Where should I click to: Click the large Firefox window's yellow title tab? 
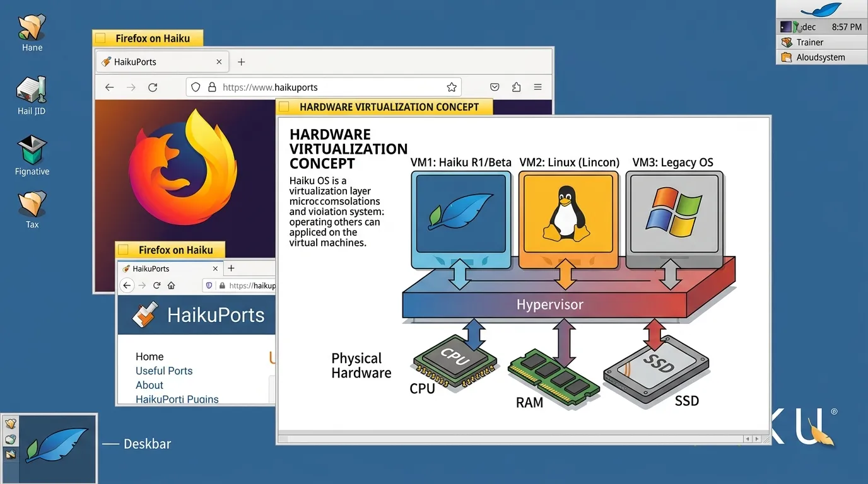pos(148,38)
